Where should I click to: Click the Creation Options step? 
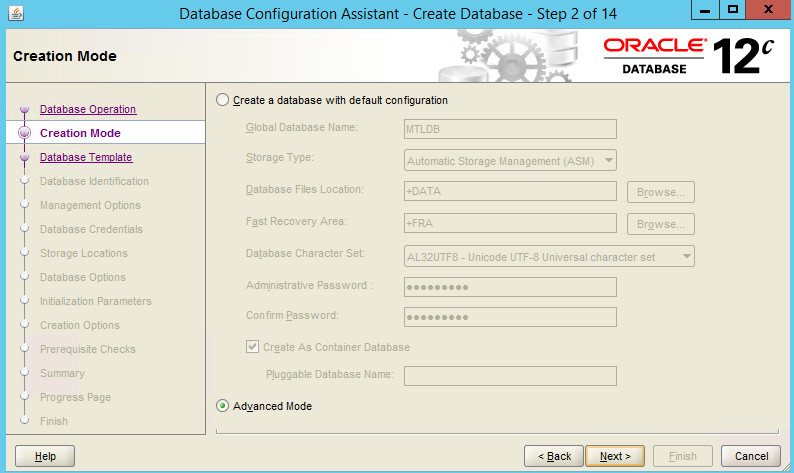(80, 325)
